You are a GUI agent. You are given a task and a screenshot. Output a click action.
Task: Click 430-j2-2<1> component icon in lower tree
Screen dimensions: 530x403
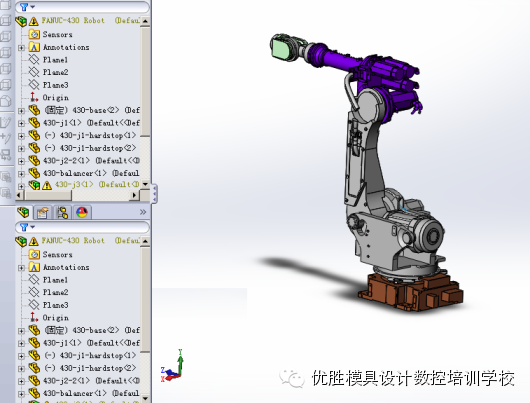[34, 380]
